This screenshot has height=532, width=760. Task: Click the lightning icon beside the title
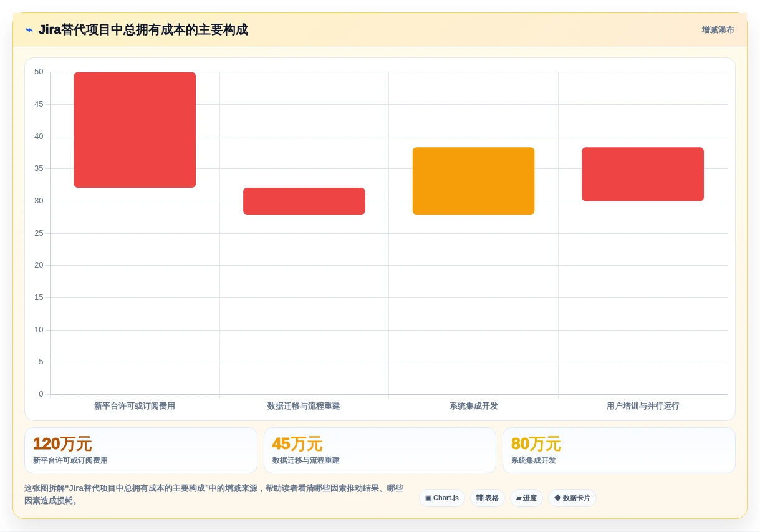pyautogui.click(x=29, y=30)
